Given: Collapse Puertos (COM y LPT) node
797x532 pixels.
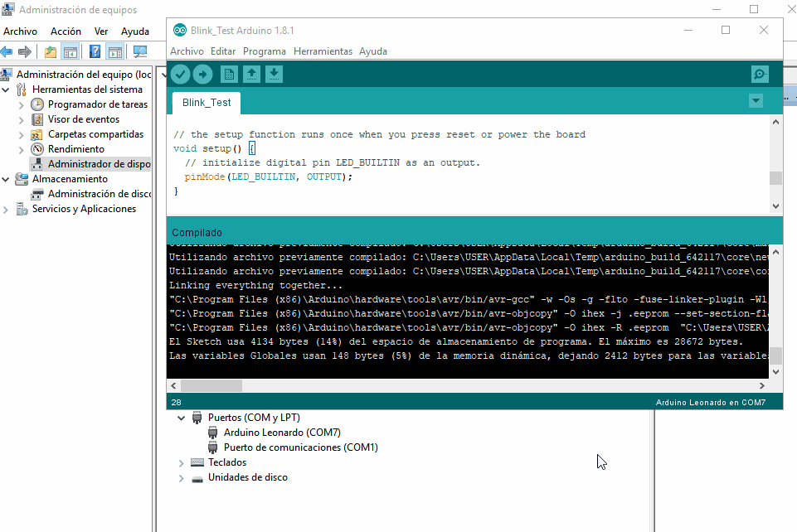Looking at the screenshot, I should 182,418.
